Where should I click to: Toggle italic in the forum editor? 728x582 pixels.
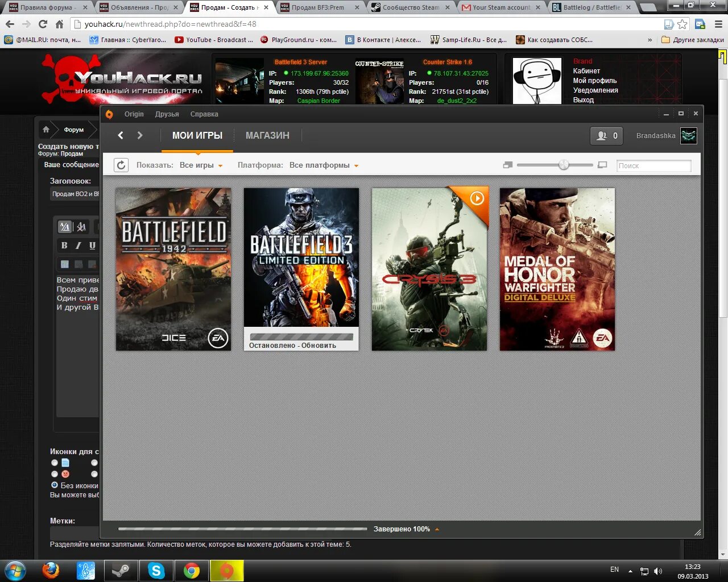pos(78,246)
